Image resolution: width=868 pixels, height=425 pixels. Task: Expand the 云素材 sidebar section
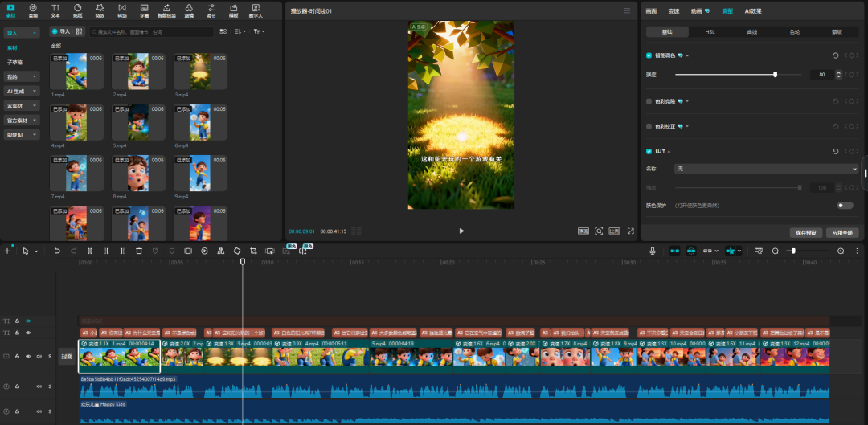tap(22, 105)
